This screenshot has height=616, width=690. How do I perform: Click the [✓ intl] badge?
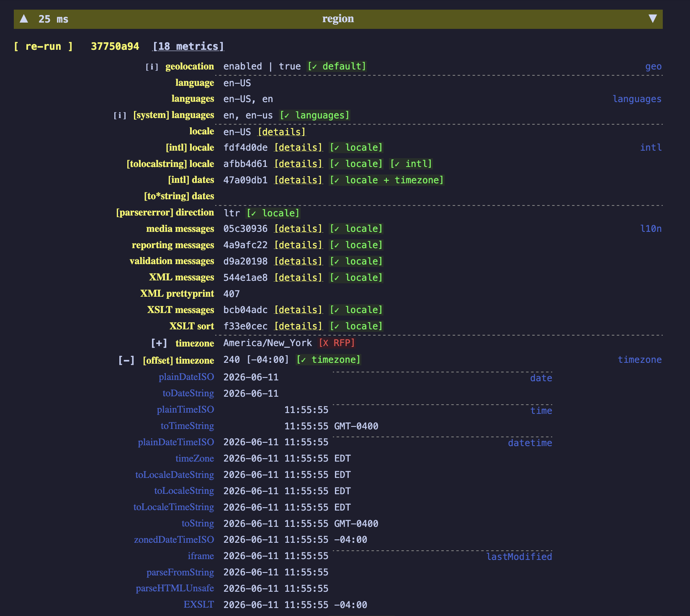[411, 164]
